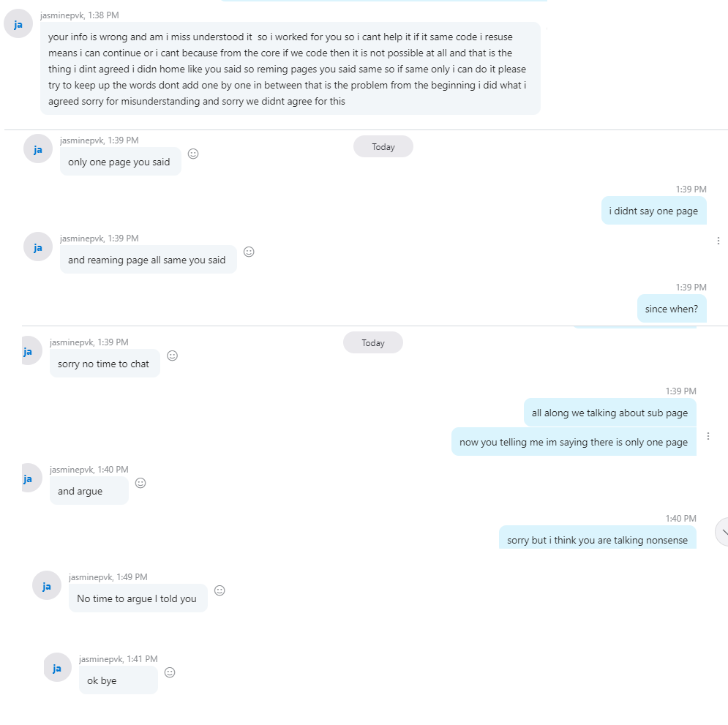Screen dimensions: 728x725
Task: Click emoji icon beside "sorry no time to chat"
Action: (172, 356)
